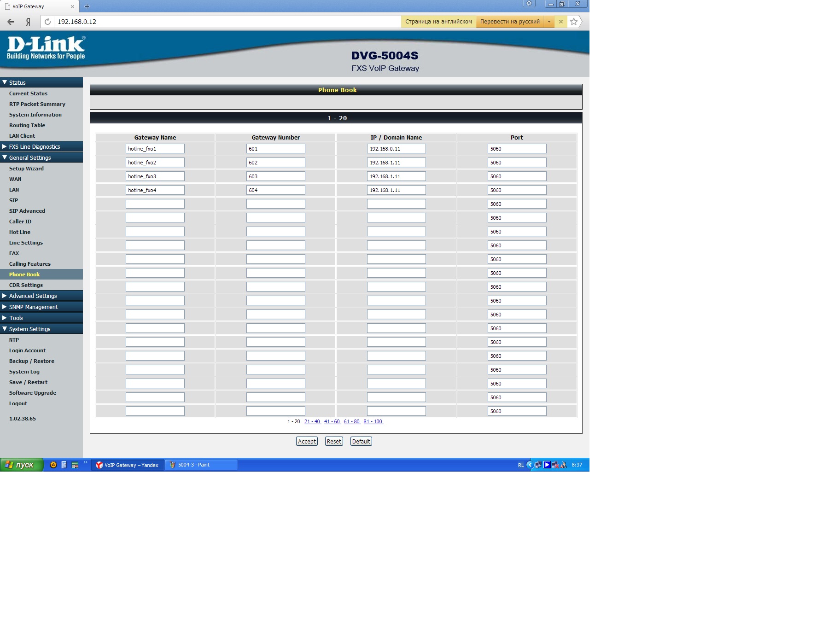Click Logout in the sidebar
This screenshot has height=630, width=840.
[x=18, y=403]
